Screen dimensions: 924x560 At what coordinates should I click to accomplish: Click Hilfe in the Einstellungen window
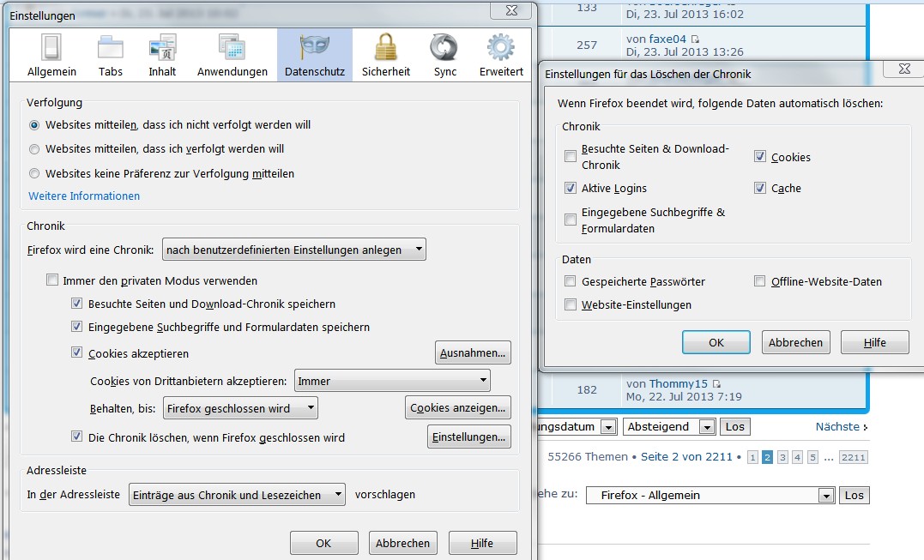482,543
